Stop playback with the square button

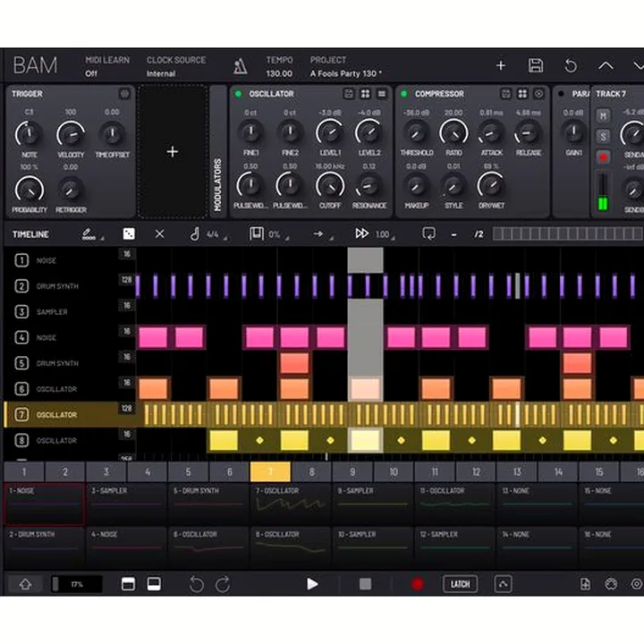[x=365, y=584]
